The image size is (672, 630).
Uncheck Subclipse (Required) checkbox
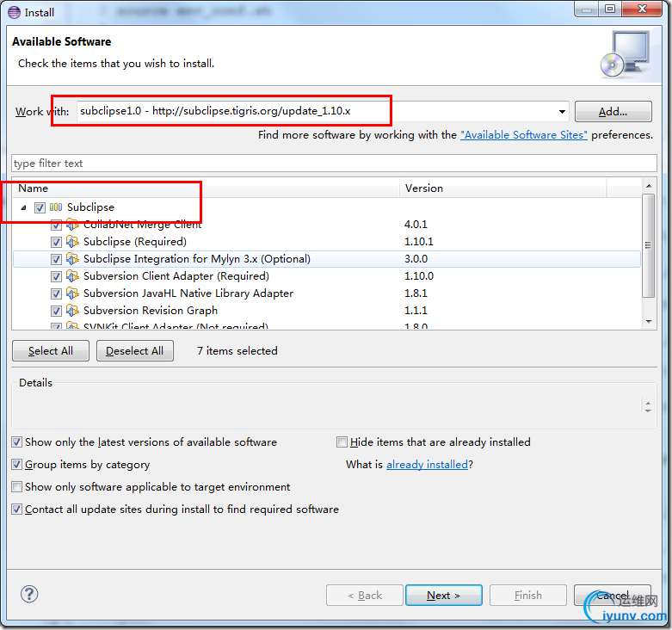tap(56, 242)
